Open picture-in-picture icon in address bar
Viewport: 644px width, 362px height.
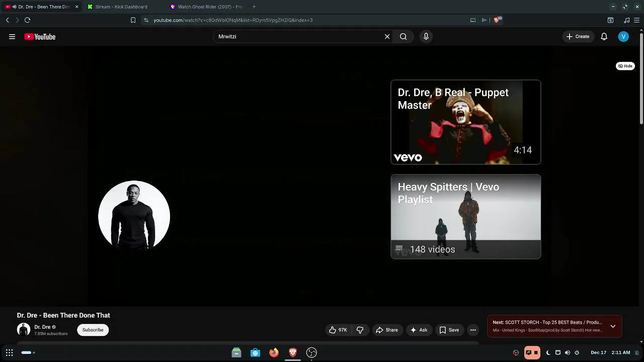point(473,20)
